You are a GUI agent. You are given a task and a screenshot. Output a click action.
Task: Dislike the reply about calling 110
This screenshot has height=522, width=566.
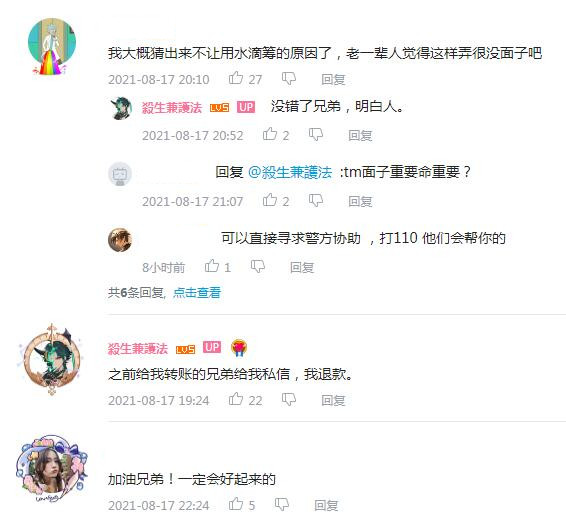pos(258,266)
